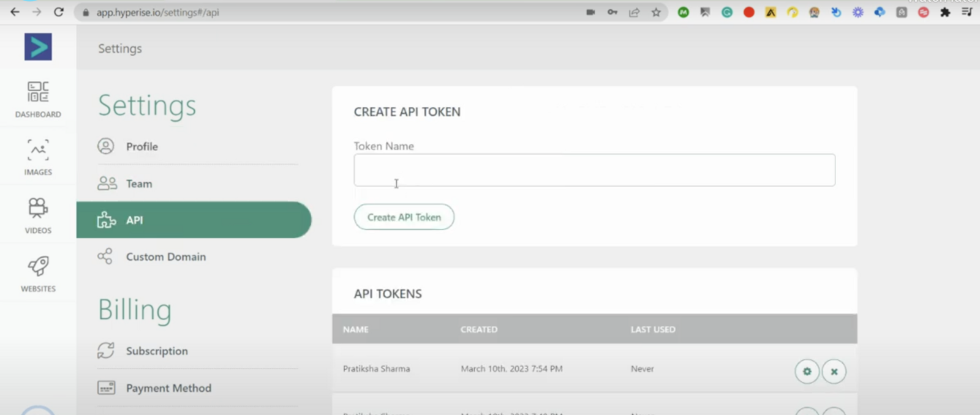The width and height of the screenshot is (980, 415).
Task: Delete first Pratiksha Sharma token with X icon
Action: coord(834,372)
